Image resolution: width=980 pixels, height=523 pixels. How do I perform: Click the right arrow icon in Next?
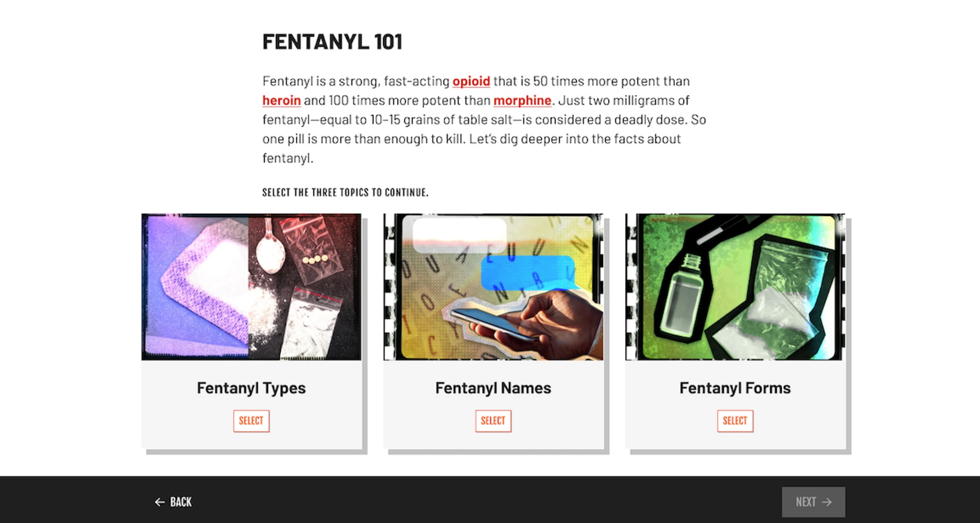tap(827, 502)
